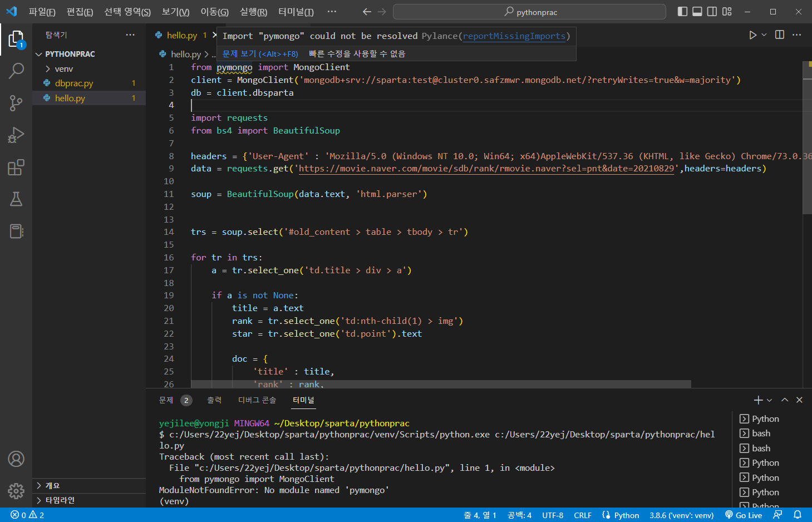Click 공백: 4 indentation setting
Image resolution: width=812 pixels, height=522 pixels.
click(519, 515)
